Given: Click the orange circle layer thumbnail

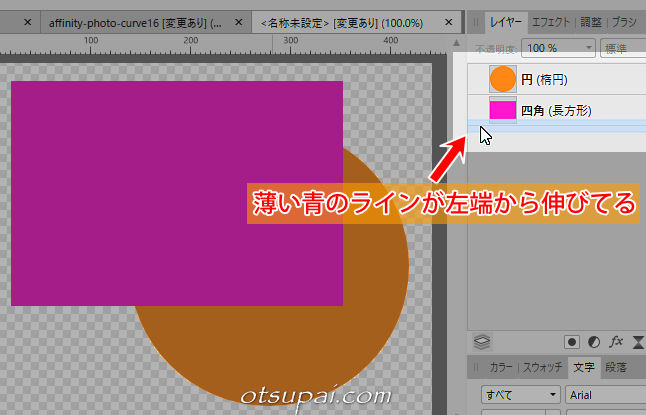Looking at the screenshot, I should [502, 78].
